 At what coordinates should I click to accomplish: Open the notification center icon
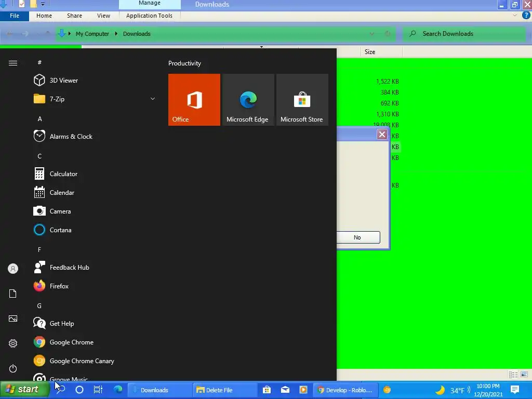(x=515, y=390)
